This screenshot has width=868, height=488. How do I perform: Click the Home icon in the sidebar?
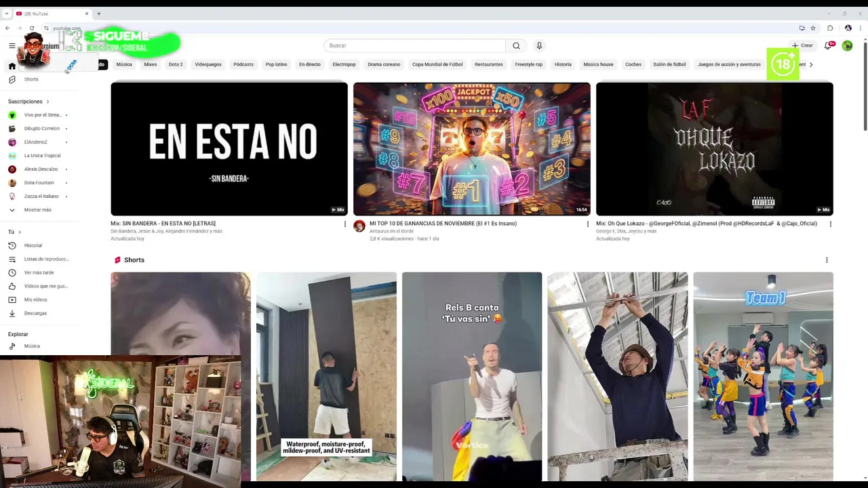coord(12,66)
